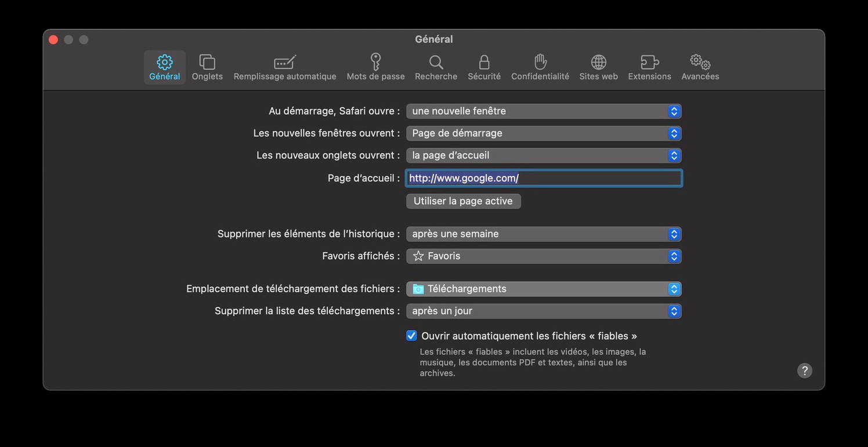Uncheck Ouvrir automatiquement les fichiers fiables
868x447 pixels.
(411, 336)
